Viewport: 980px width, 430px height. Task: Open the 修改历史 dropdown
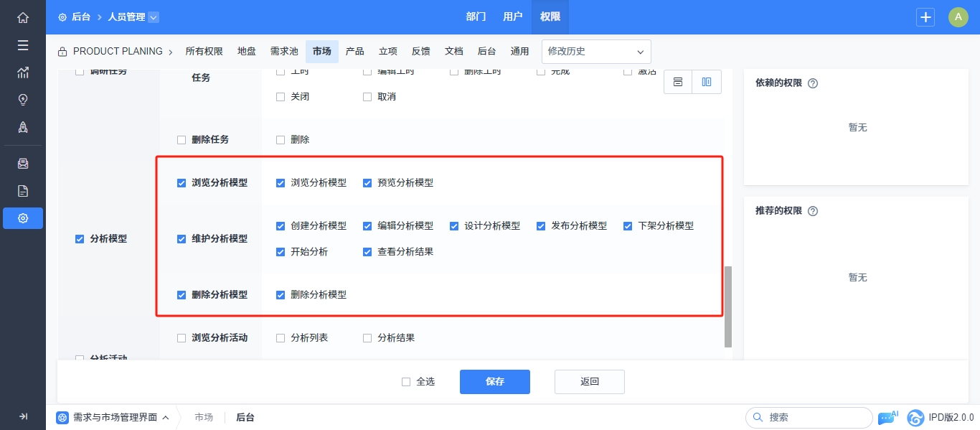pyautogui.click(x=596, y=52)
